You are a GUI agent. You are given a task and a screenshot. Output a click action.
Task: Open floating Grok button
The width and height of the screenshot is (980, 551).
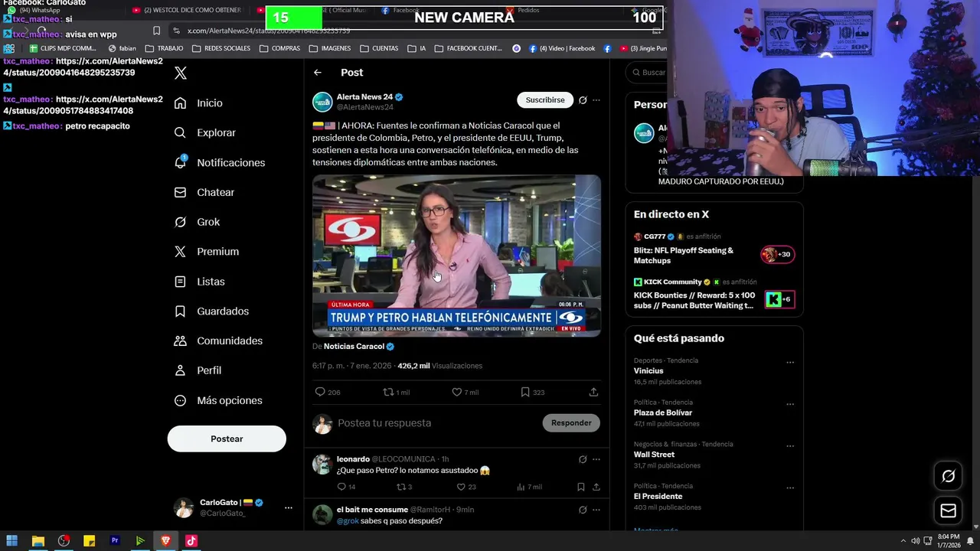[948, 477]
